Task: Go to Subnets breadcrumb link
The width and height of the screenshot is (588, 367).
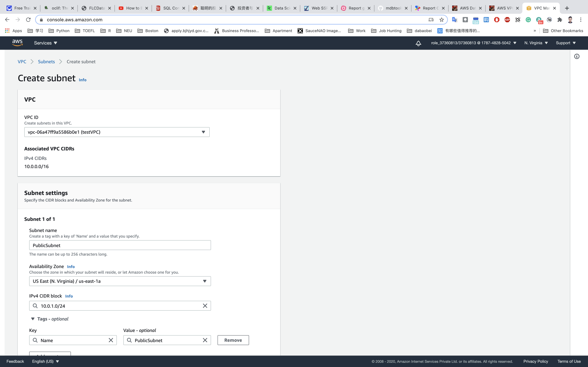Action: point(46,62)
